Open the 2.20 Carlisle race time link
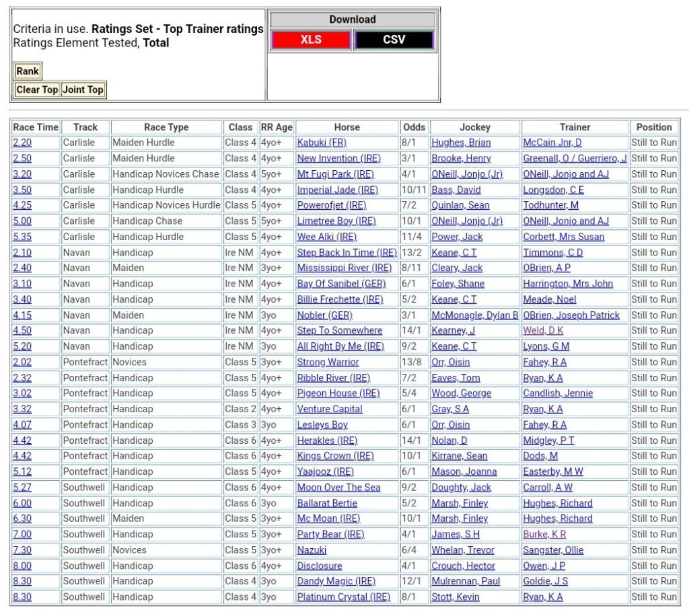The height and width of the screenshot is (616, 689). click(22, 143)
